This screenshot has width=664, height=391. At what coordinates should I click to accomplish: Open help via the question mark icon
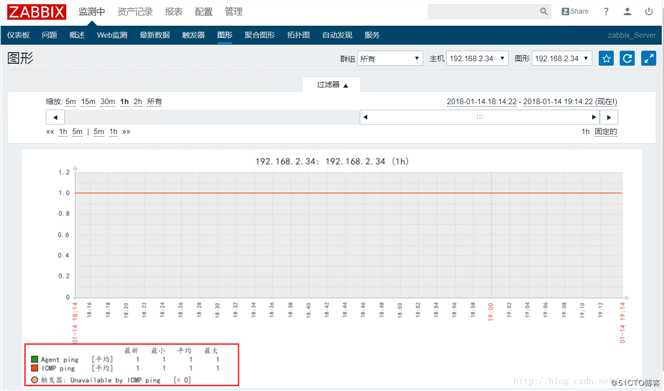point(606,11)
